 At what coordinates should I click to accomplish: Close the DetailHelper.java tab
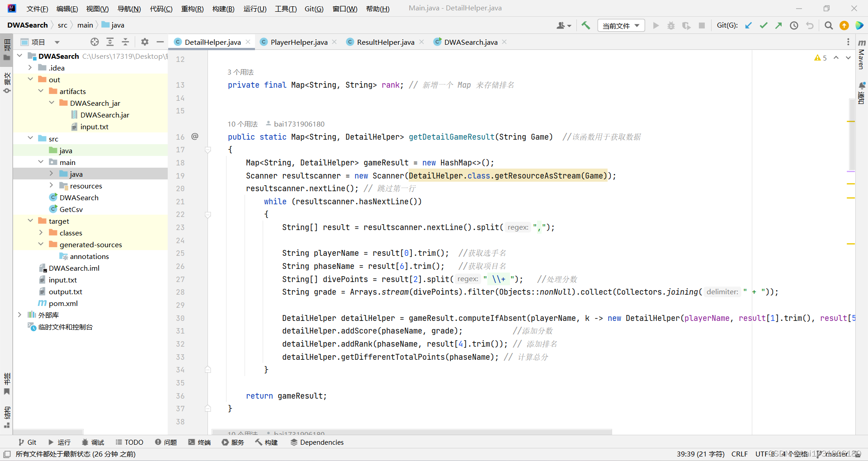(248, 42)
